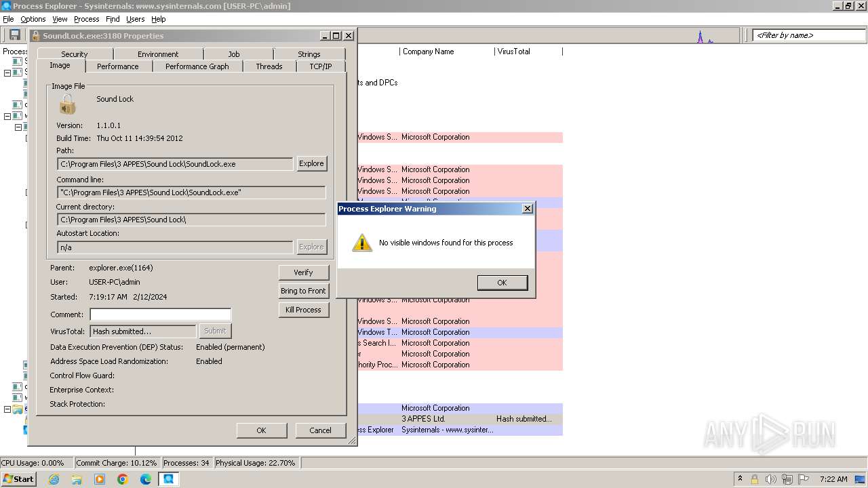
Task: Collapse the explorer.exe folder tree node
Action: [x=7, y=409]
